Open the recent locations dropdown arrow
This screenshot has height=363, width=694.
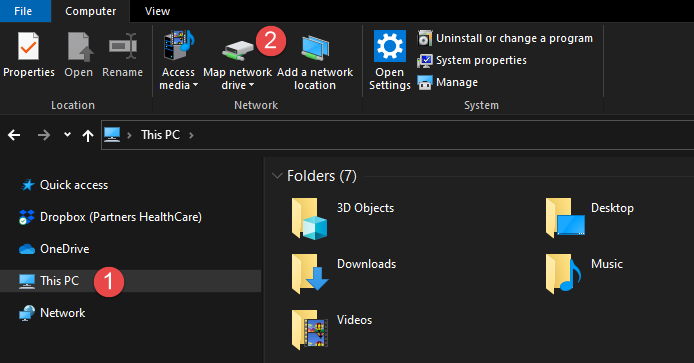coord(67,135)
